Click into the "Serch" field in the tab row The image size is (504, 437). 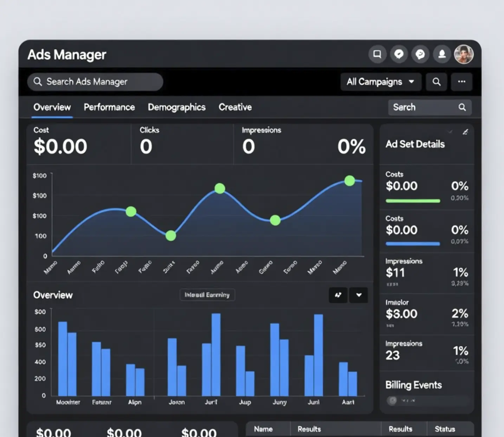[x=430, y=107]
